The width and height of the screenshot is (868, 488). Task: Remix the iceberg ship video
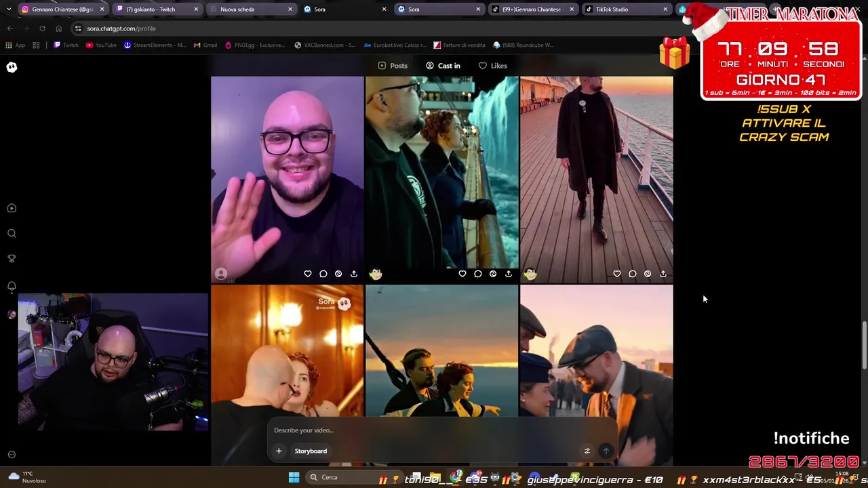pyautogui.click(x=493, y=274)
